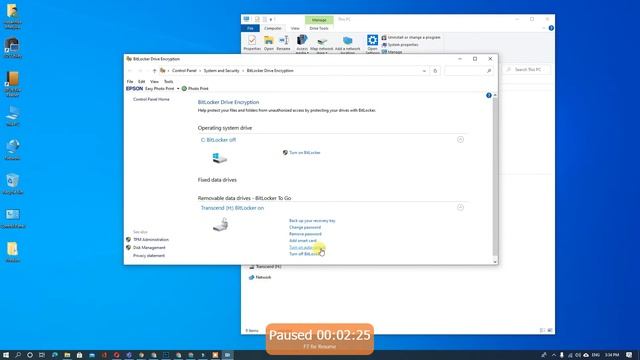Click the BitLocker window help icon

point(489,96)
